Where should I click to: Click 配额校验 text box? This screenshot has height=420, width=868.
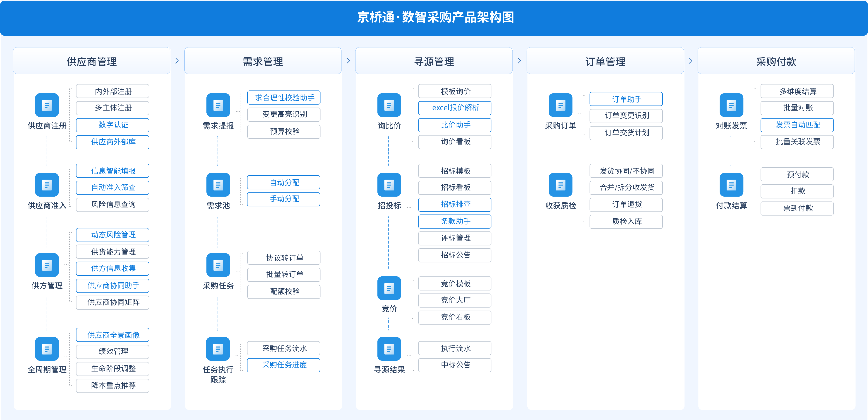point(284,292)
